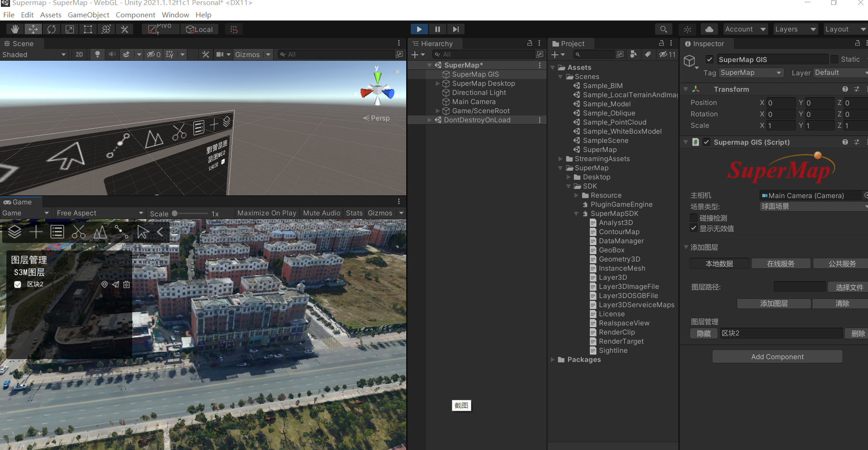Start Play mode
The height and width of the screenshot is (450, 868).
click(x=419, y=29)
